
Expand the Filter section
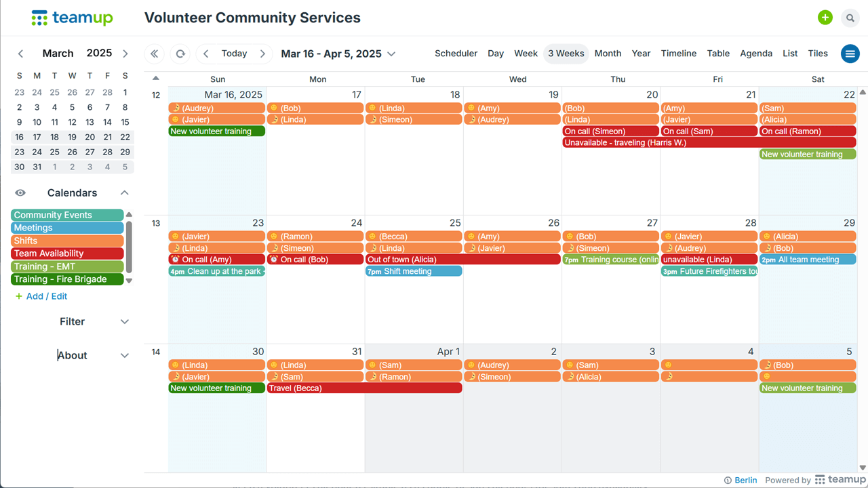[124, 322]
